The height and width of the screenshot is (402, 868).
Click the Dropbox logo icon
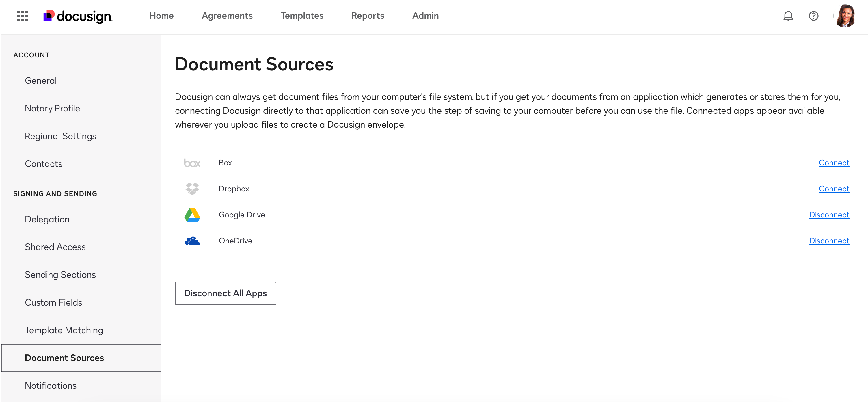192,189
